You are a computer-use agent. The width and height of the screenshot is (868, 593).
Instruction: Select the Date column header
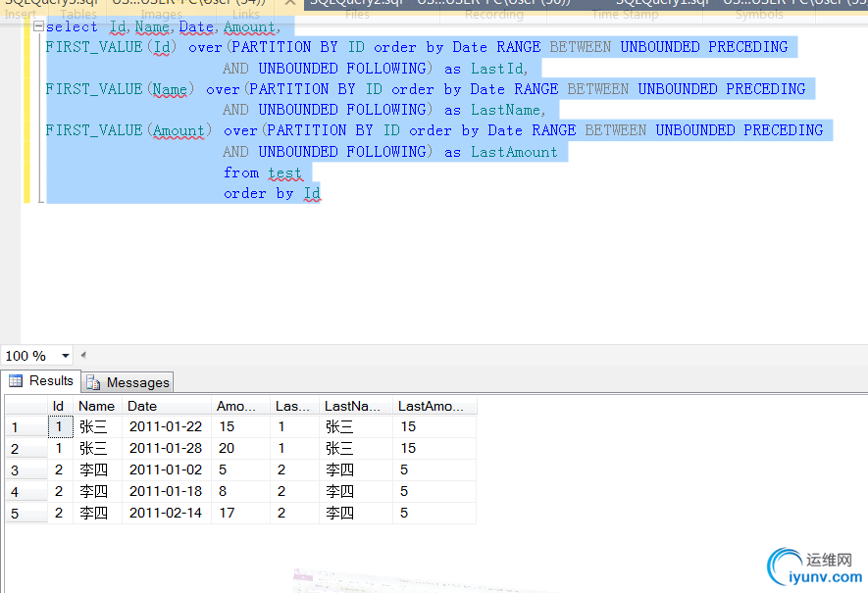tap(166, 406)
